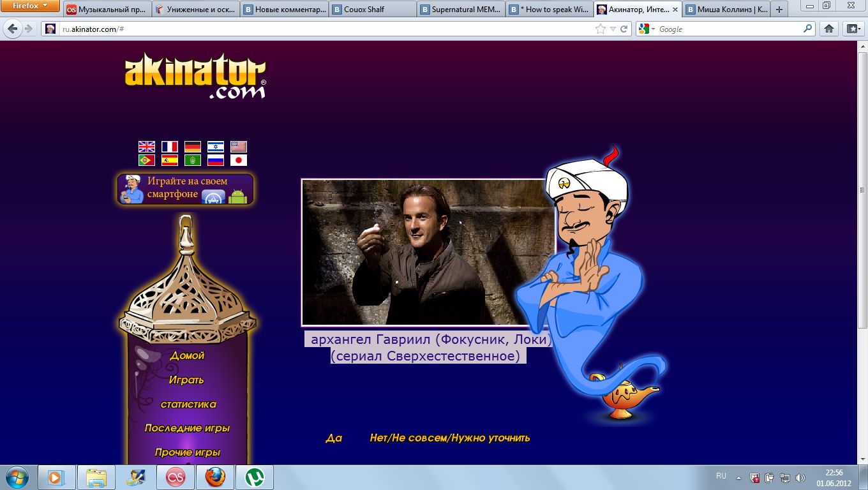Select the French flag
The width and height of the screenshot is (868, 490).
170,147
